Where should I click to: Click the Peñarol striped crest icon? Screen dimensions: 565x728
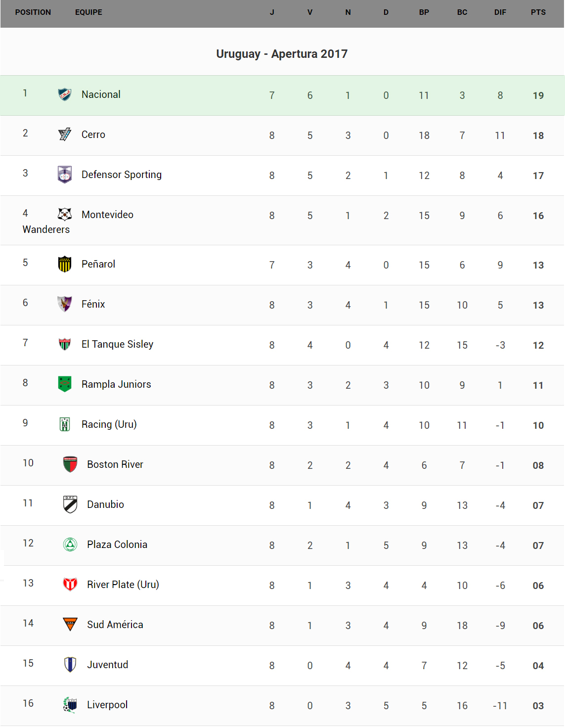pos(65,264)
